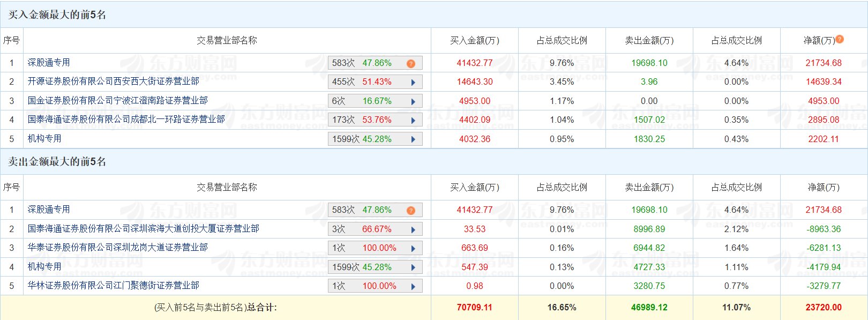Open the 国金证券宁波江澄南路证券营业部 link

[117, 101]
